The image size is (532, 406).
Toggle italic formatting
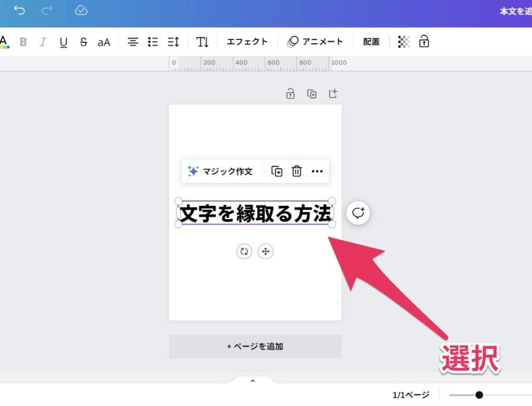(43, 42)
